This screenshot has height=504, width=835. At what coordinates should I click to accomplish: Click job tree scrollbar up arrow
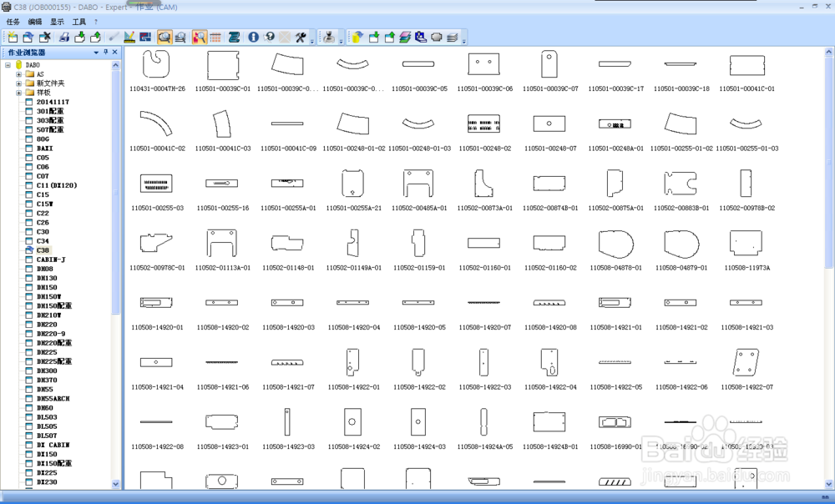[115, 65]
